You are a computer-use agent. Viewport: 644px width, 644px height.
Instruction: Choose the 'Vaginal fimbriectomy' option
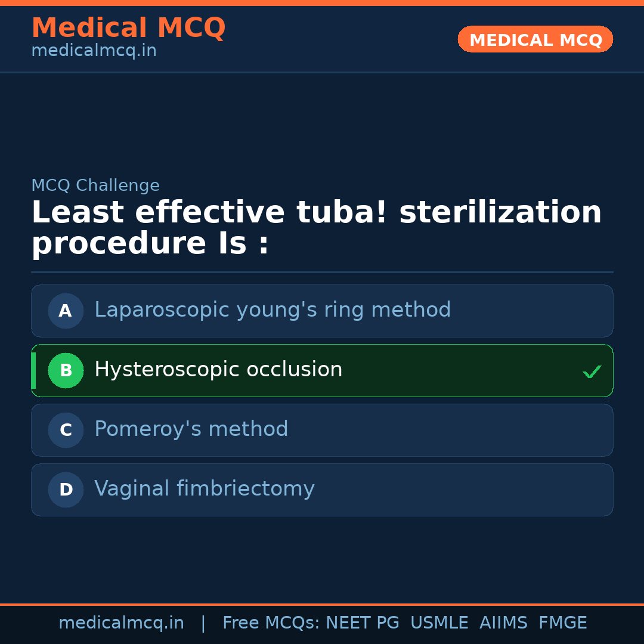click(204, 489)
